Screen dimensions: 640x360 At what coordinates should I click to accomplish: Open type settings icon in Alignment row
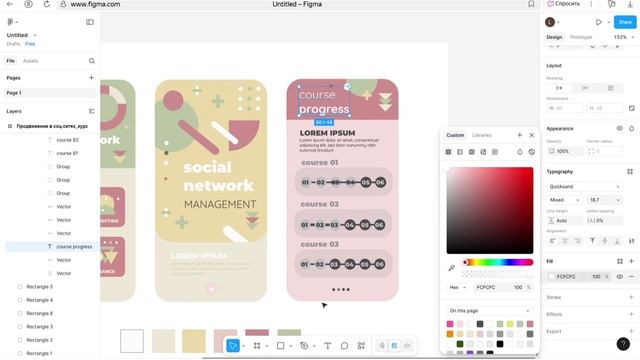click(x=631, y=241)
